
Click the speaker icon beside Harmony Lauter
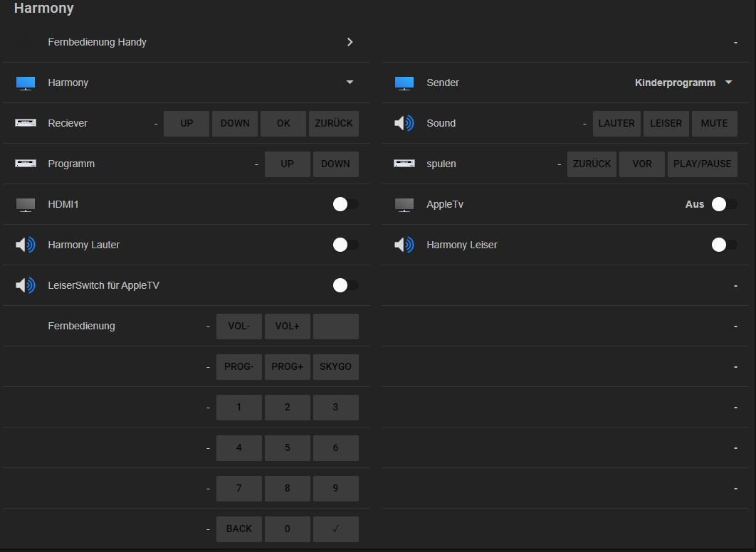pyautogui.click(x=26, y=245)
